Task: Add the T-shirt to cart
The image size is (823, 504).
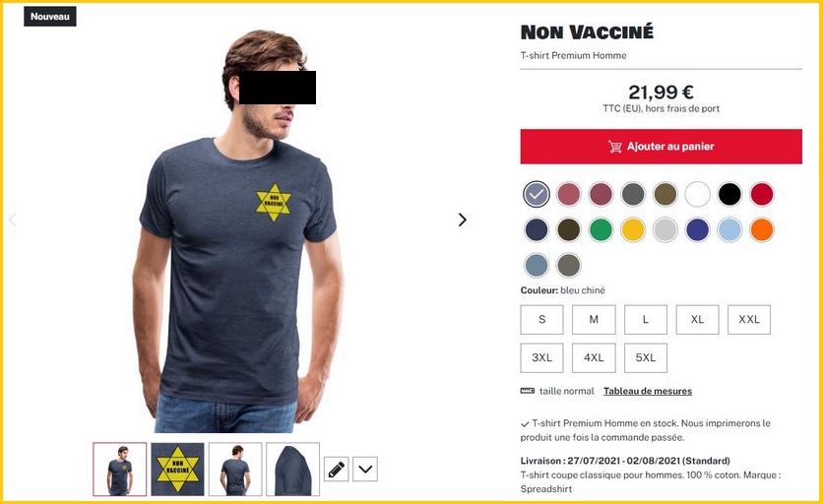Action: [x=661, y=147]
